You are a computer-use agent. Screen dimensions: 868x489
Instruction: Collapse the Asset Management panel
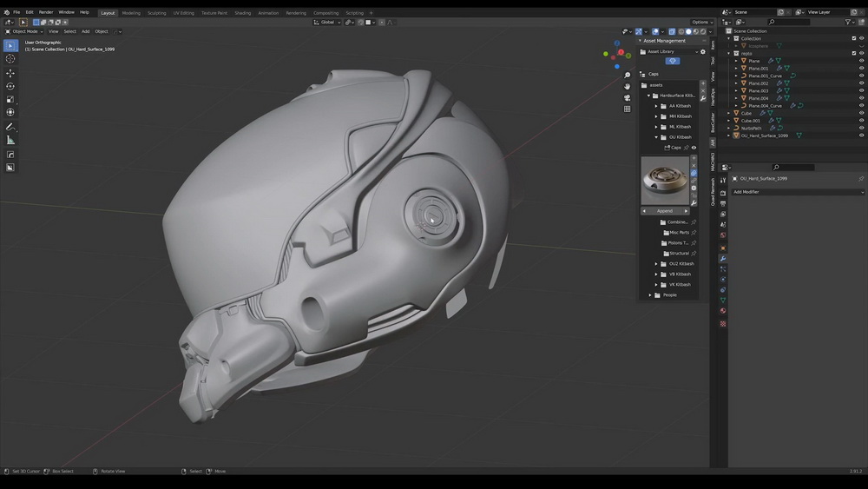pos(641,41)
